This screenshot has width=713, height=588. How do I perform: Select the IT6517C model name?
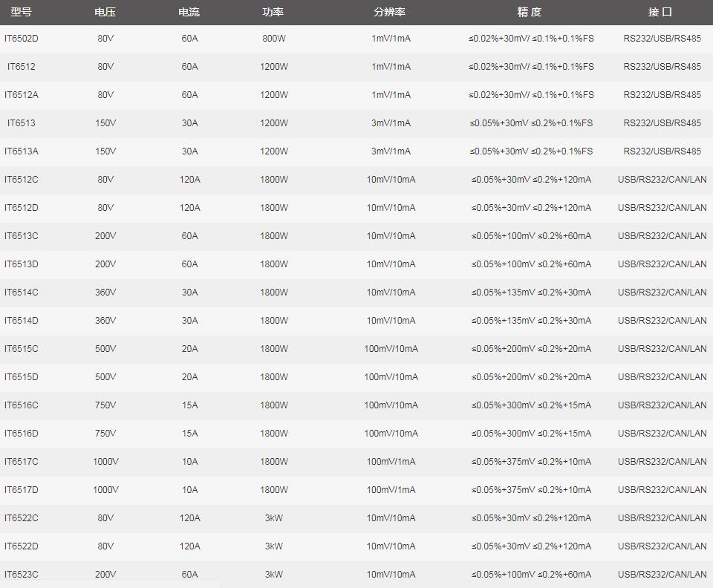point(22,462)
